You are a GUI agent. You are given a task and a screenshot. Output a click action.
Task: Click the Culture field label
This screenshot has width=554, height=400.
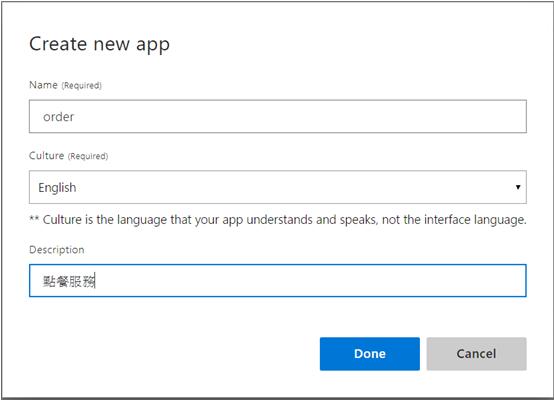47,155
